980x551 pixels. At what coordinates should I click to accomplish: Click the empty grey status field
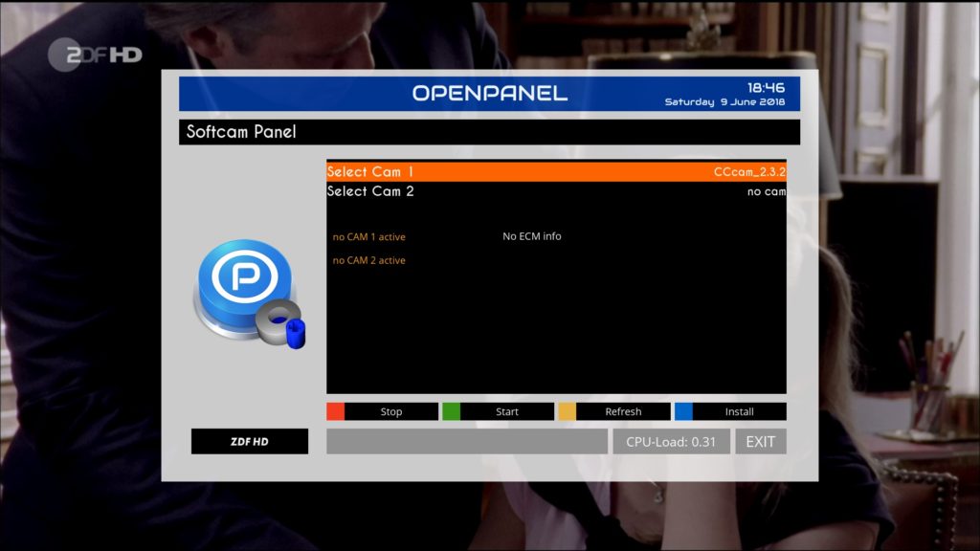pyautogui.click(x=467, y=442)
